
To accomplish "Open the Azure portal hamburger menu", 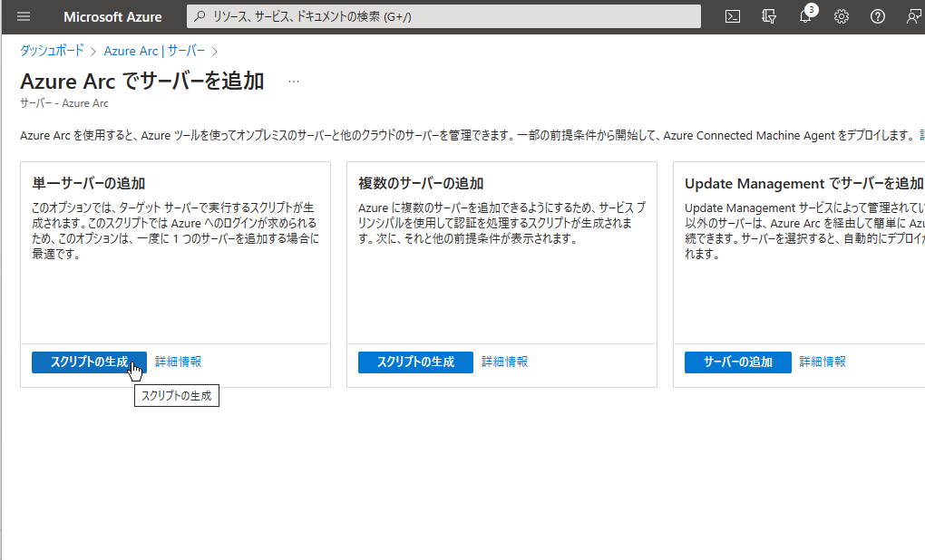I will coord(24,16).
